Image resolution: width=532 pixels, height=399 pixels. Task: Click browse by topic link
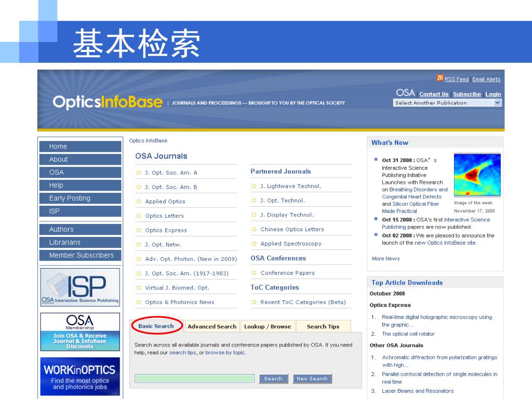[225, 353]
